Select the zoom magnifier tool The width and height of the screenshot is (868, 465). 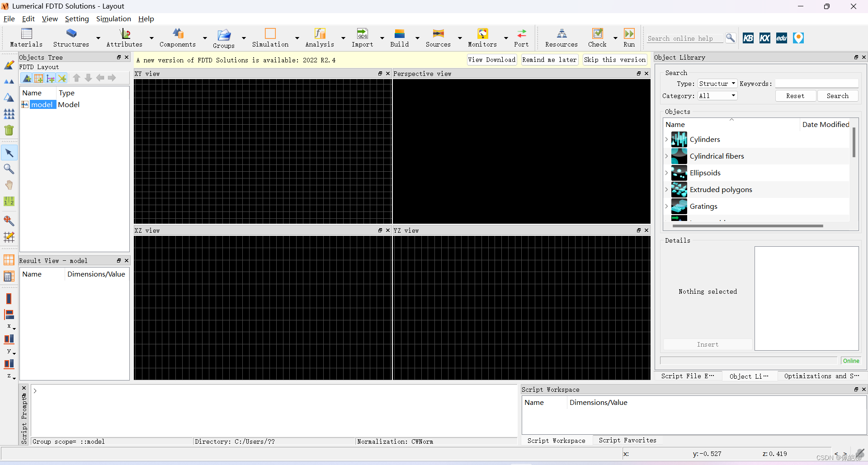click(9, 169)
